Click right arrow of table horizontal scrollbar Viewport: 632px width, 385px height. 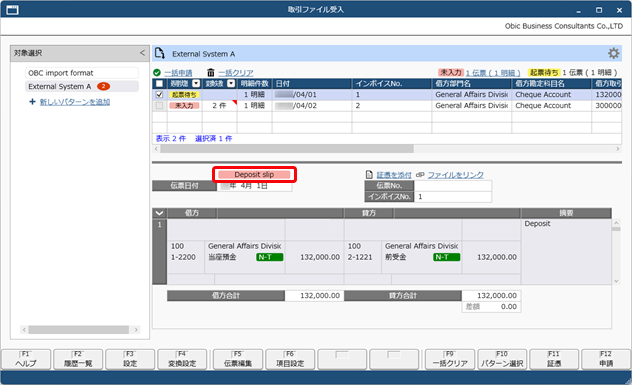click(617, 149)
